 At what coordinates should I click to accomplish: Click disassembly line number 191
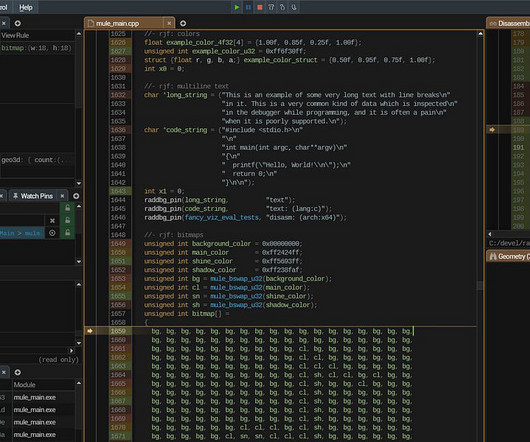click(518, 147)
